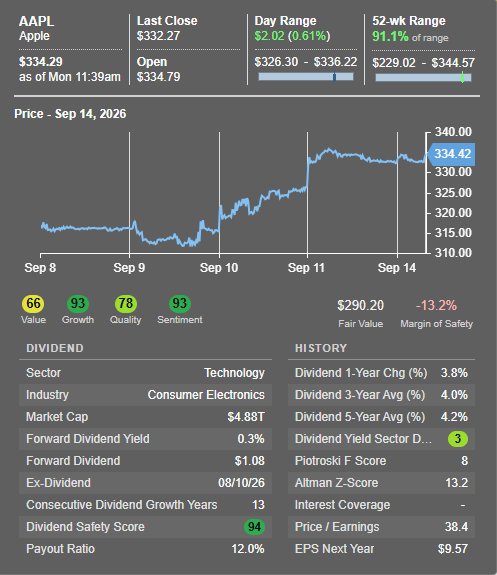
Task: Click the Dividend Yield Sector D... label
Action: (x=363, y=439)
